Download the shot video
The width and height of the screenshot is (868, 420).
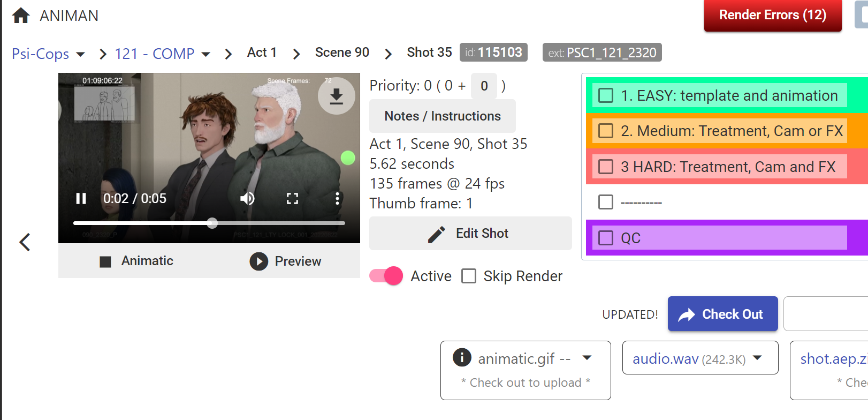(336, 96)
